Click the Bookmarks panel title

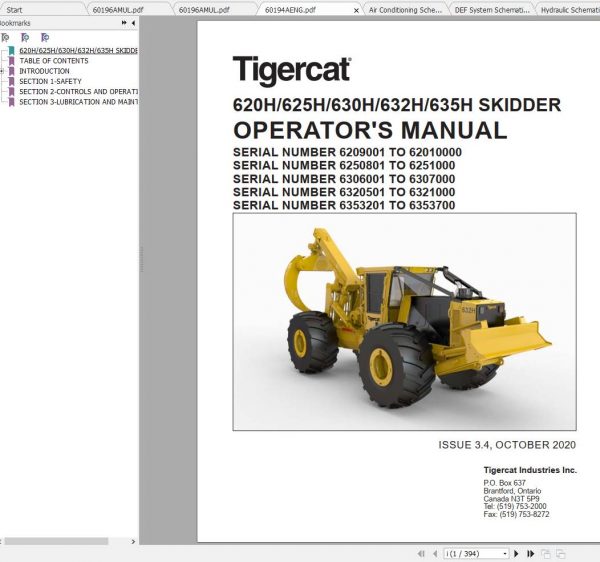[x=15, y=23]
